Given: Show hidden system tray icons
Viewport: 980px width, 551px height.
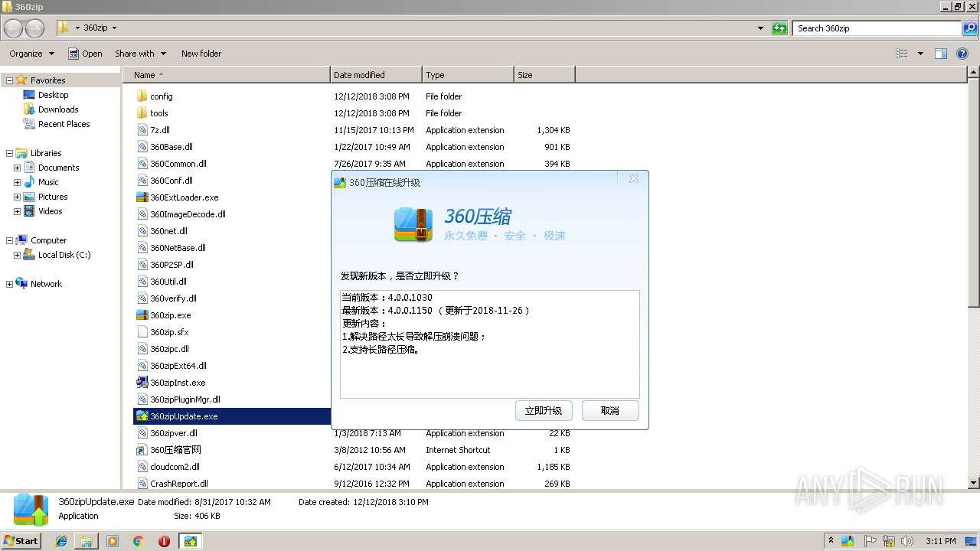Looking at the screenshot, I should (831, 541).
